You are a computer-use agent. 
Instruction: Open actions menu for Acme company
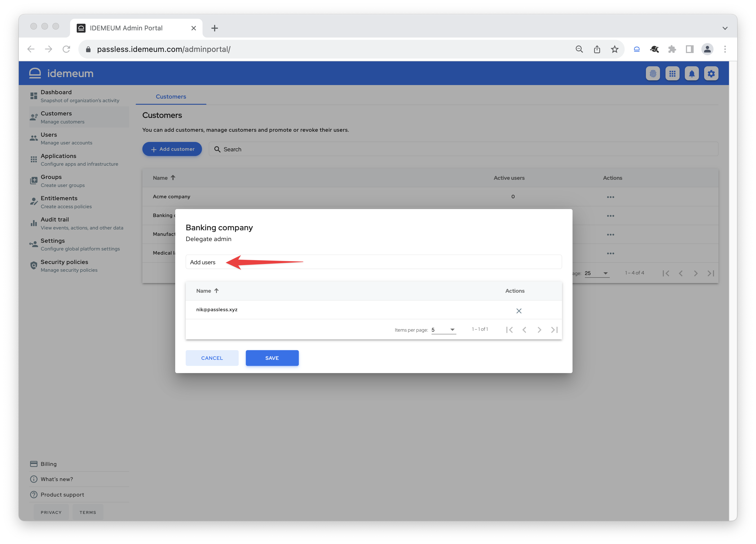click(x=610, y=197)
